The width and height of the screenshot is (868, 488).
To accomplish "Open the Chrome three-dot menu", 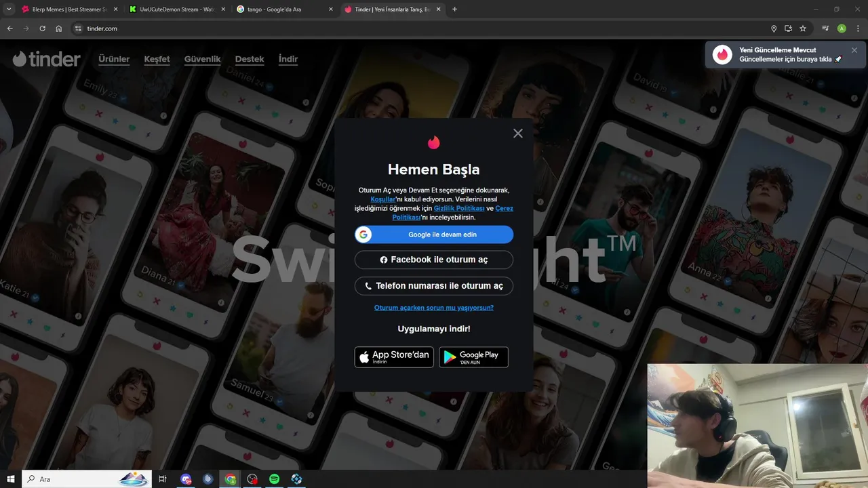I will pyautogui.click(x=858, y=28).
